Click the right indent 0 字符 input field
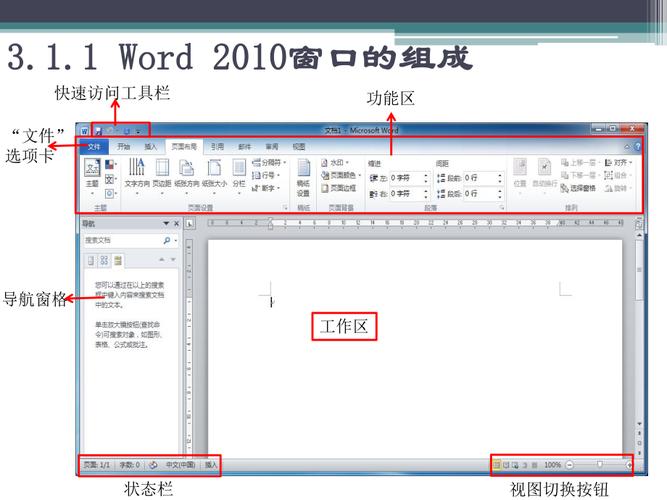This screenshot has width=667, height=500. click(406, 194)
